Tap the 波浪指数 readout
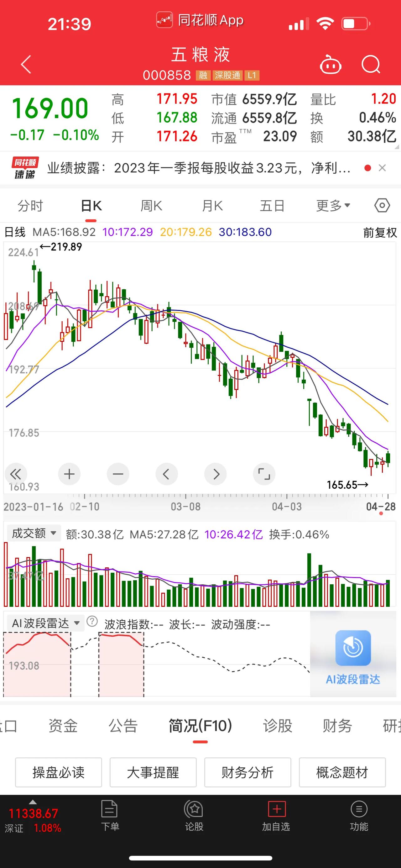 click(134, 624)
